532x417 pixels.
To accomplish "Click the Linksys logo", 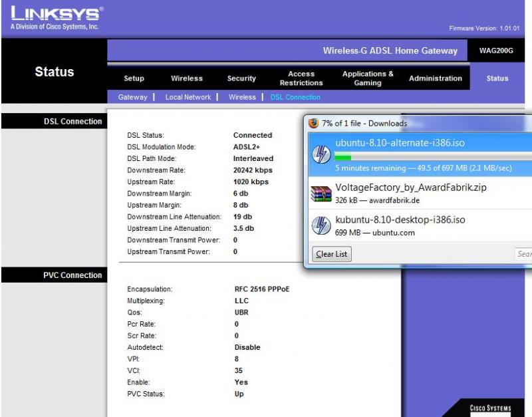I will 57,18.
